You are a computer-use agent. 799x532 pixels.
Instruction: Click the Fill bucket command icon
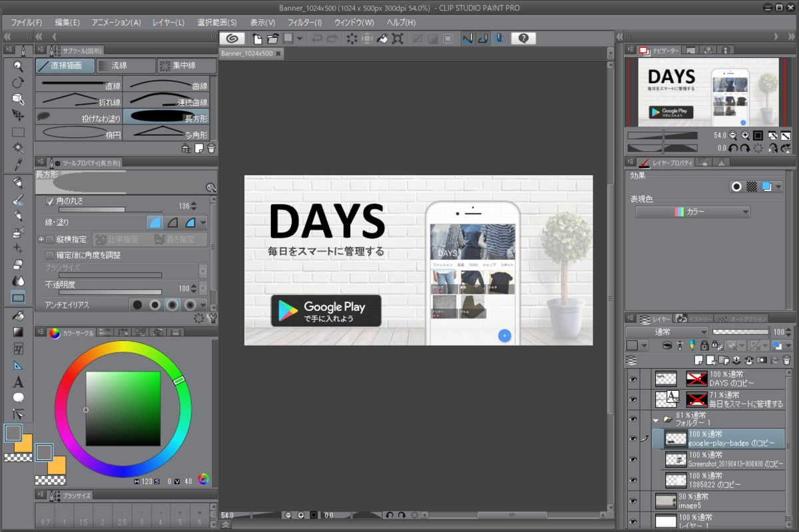(x=382, y=39)
